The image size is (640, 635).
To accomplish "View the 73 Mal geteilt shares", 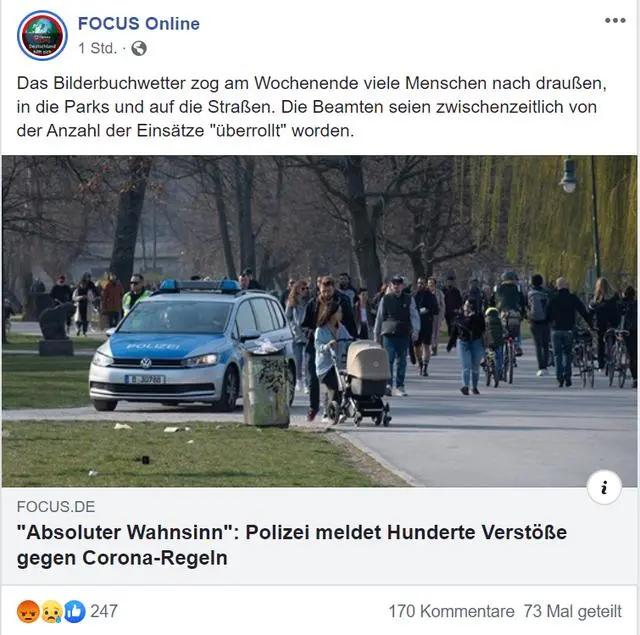I will (573, 611).
